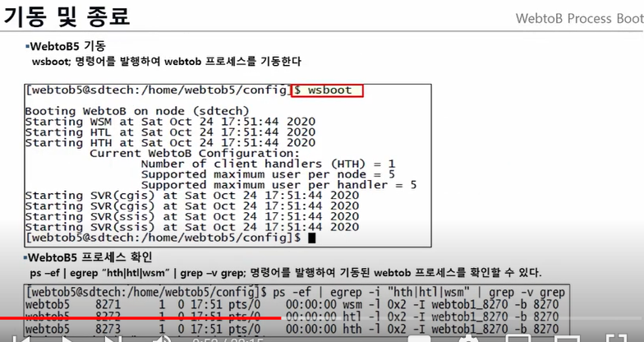Screen dimensions: 644x342
Task: Click 'Number of client handlers (HTH) = 1'
Action: [268, 164]
